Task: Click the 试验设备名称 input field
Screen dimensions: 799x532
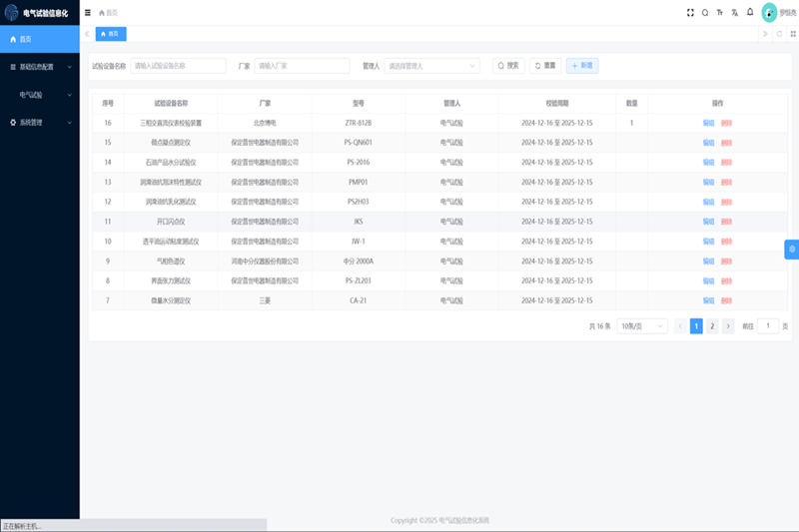Action: 178,66
